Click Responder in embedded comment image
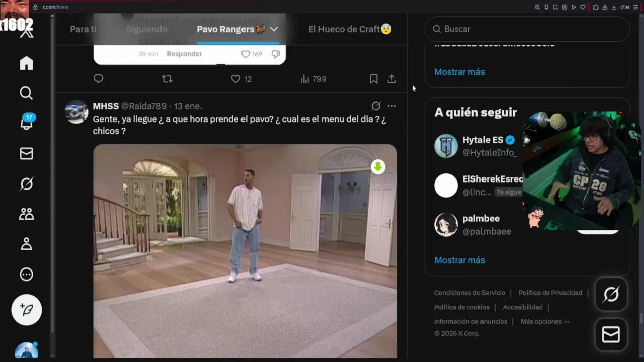 tap(184, 54)
